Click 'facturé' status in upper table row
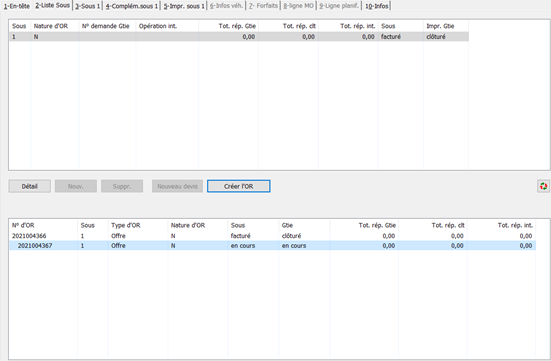The image size is (551, 361). pos(391,37)
